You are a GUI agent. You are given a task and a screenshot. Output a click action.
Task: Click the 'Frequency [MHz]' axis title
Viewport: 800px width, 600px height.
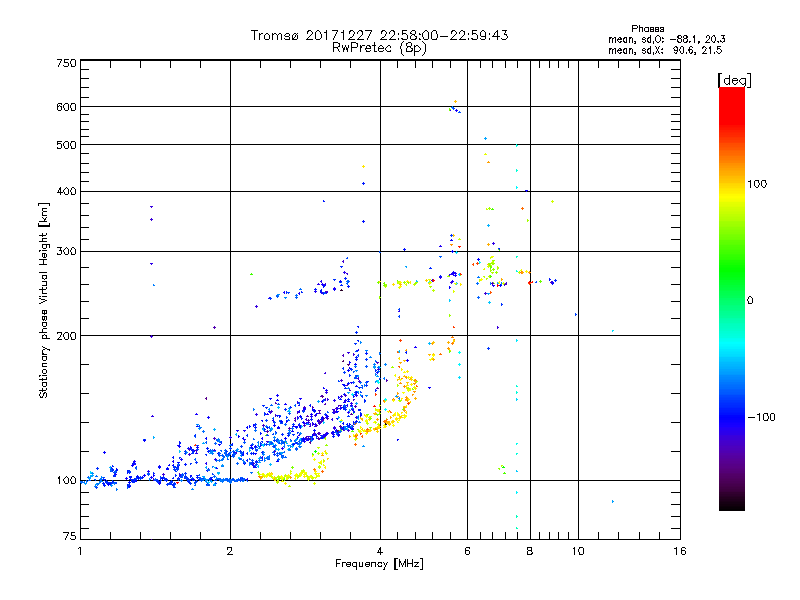(x=379, y=564)
